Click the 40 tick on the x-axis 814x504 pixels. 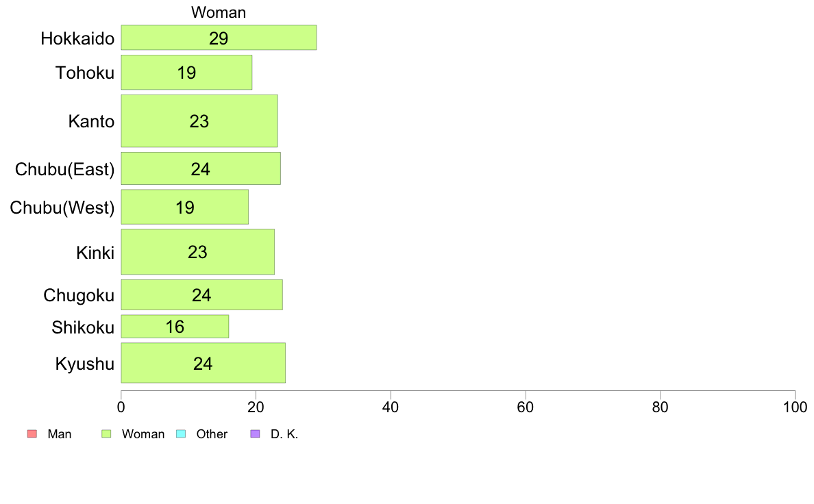tap(391, 407)
